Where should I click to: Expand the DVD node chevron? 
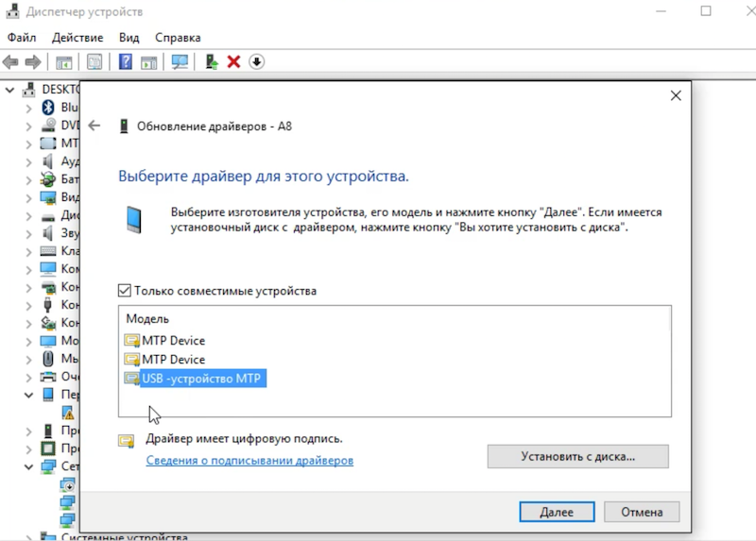click(28, 127)
